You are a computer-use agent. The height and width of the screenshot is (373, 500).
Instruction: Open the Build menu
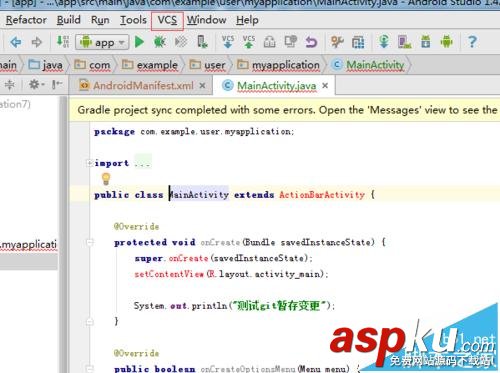(68, 20)
